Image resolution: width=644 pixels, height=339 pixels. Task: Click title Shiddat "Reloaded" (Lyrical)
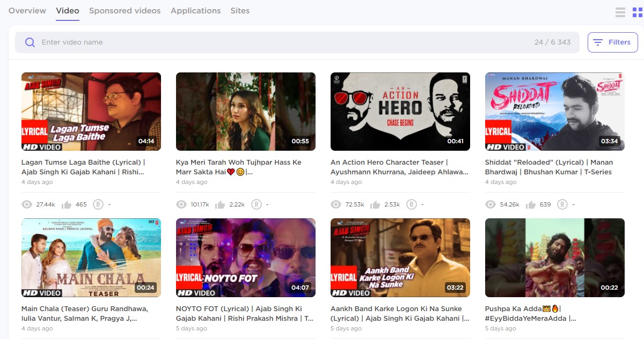(549, 167)
